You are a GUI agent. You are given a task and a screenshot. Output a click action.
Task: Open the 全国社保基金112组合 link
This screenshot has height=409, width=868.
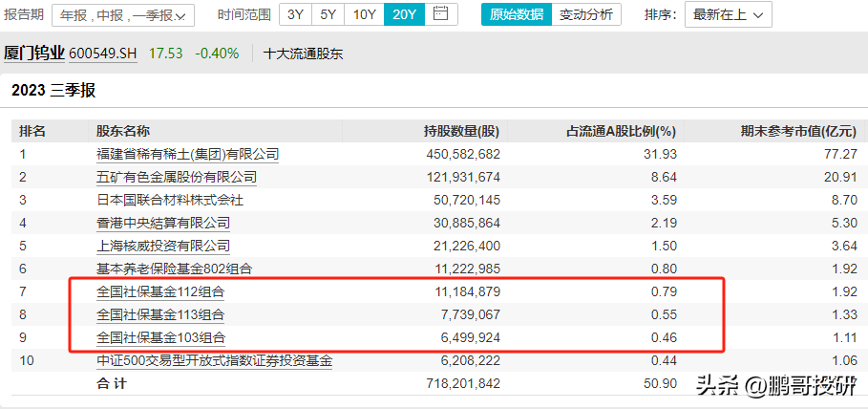click(160, 291)
